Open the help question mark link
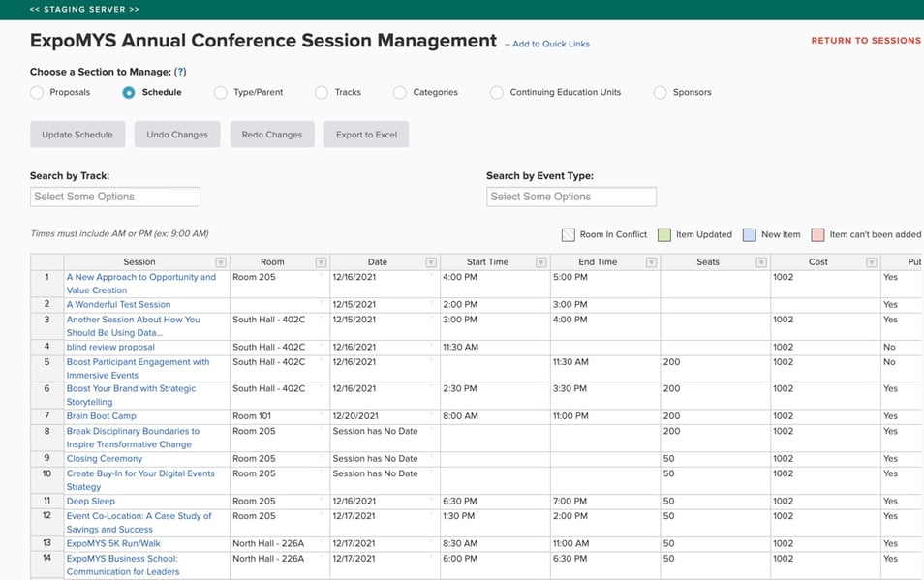924x580 pixels. [x=180, y=72]
